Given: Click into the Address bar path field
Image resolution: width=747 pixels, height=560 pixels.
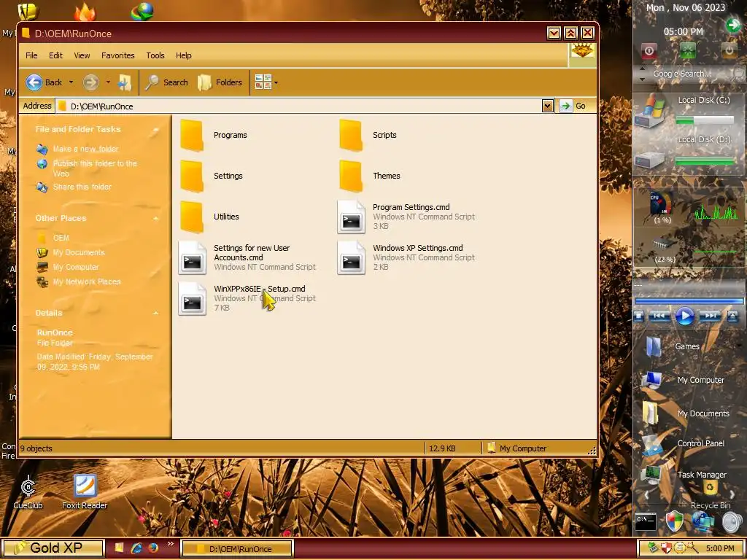Looking at the screenshot, I should click(x=298, y=106).
